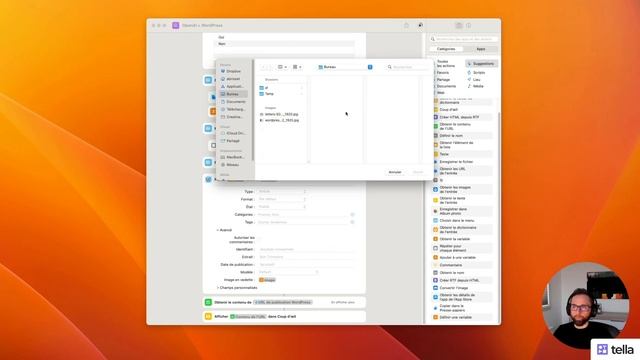The height and width of the screenshot is (360, 640).
Task: Click the share icon in Shortcuts toolbar
Action: [x=407, y=25]
